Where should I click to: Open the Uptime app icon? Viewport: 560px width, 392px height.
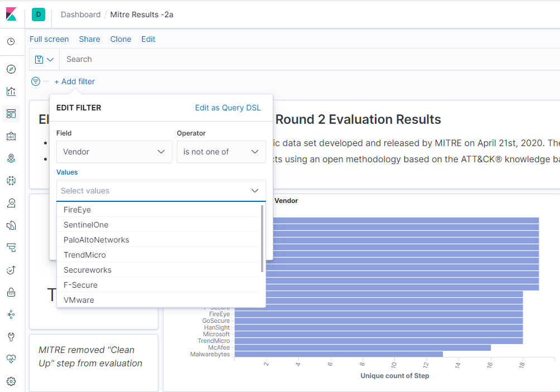11,270
